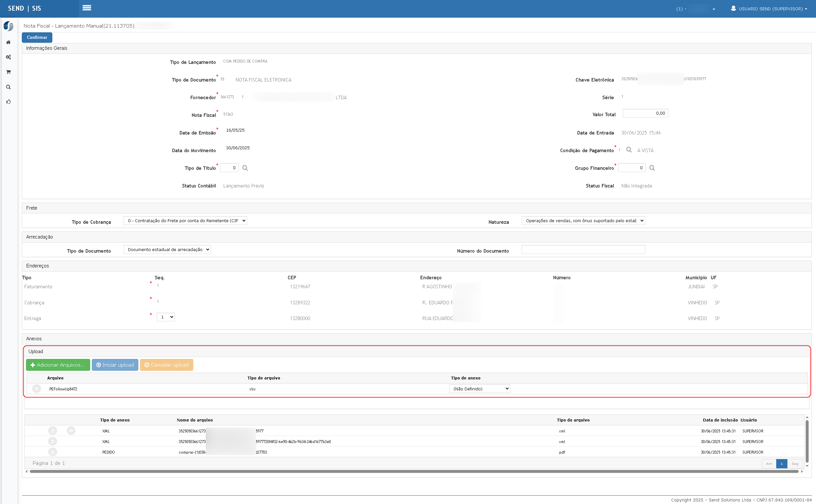This screenshot has height=504, width=816.
Task: Click the PEFollowUp8472 file name
Action: point(63,389)
